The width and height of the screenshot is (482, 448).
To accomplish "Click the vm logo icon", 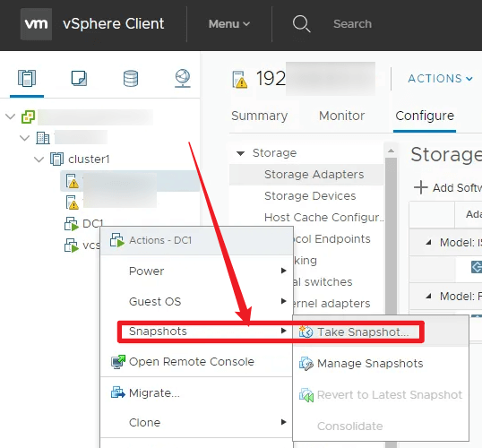I will click(x=36, y=24).
